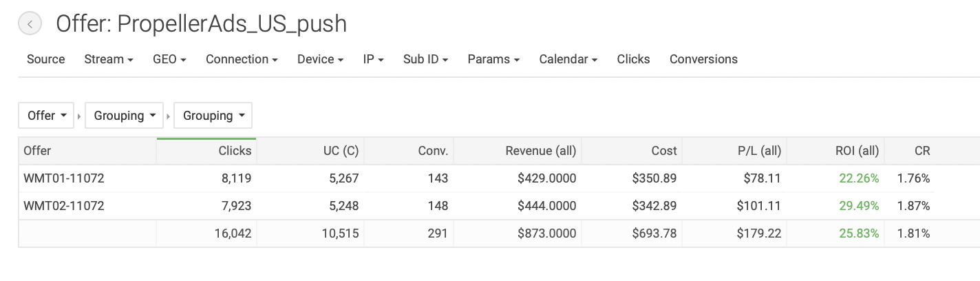Open the Offer grouping selector button
980x281 pixels.
[x=47, y=116]
